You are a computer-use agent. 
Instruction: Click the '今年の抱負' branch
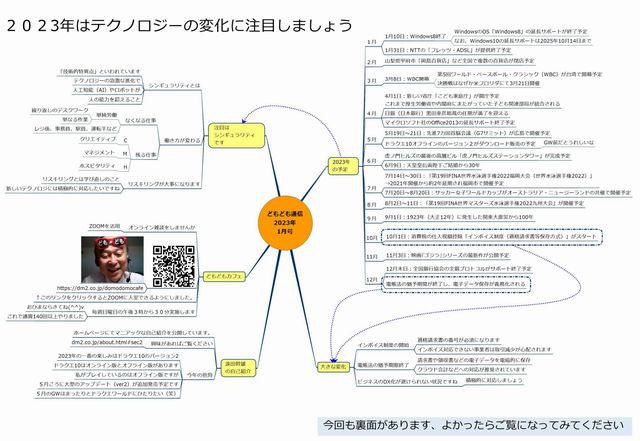tap(200, 374)
